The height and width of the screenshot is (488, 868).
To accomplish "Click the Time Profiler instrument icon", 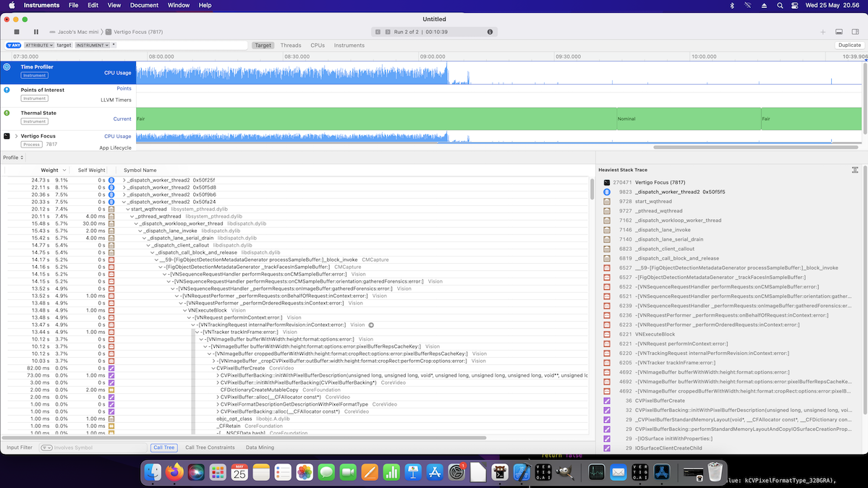I will click(7, 67).
